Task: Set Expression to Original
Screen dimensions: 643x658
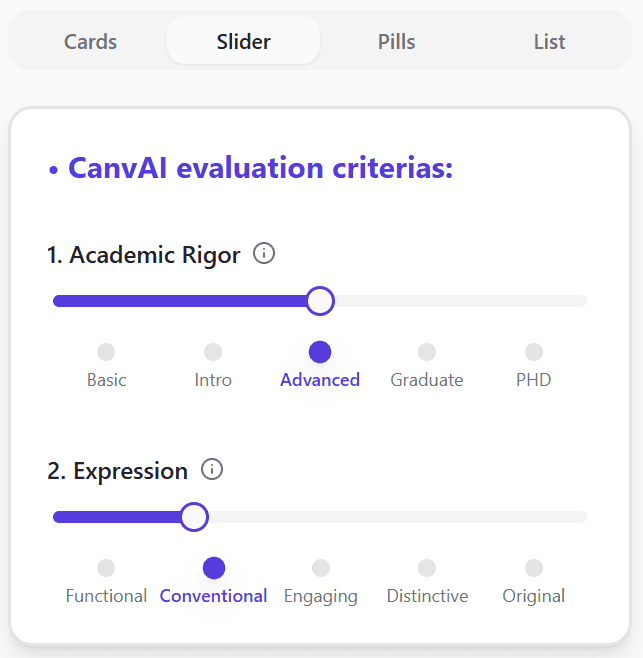Action: [x=534, y=568]
